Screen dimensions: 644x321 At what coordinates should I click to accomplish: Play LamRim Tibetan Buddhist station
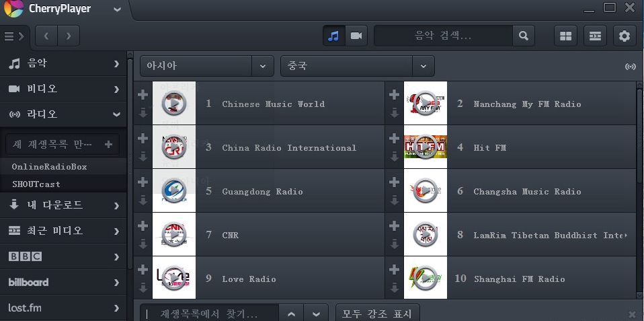(426, 235)
